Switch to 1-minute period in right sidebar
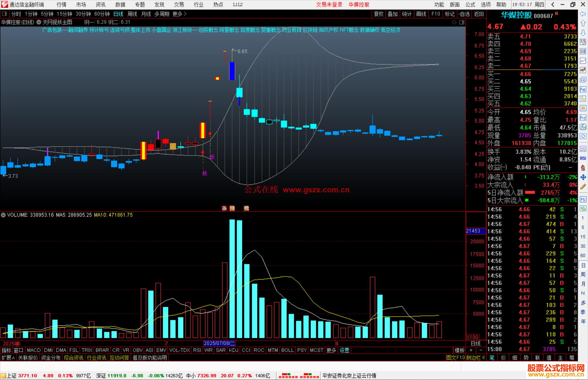The image size is (588, 380). point(583,218)
